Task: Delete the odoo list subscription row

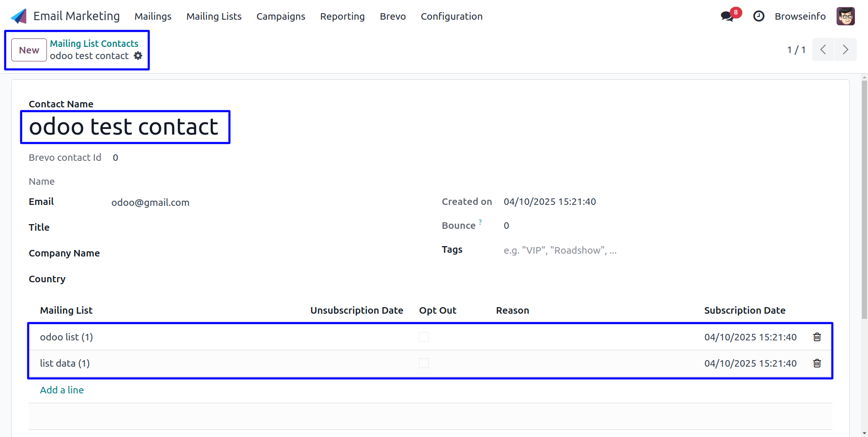Action: click(x=817, y=337)
